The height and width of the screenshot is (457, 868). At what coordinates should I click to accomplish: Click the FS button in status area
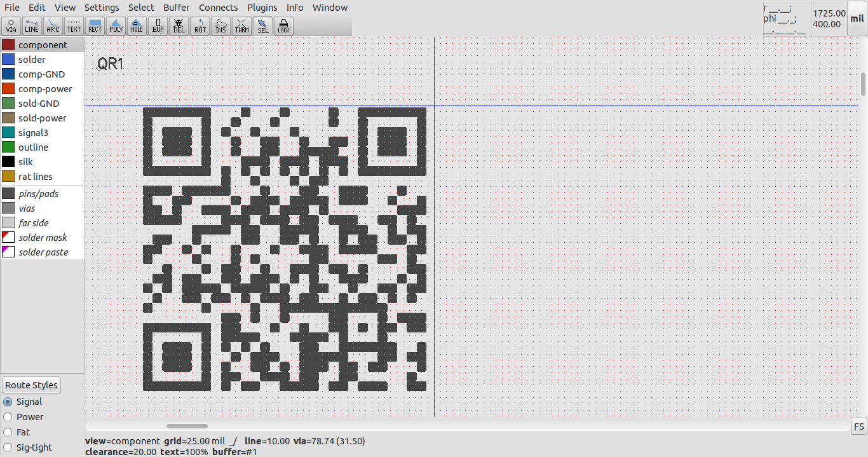pyautogui.click(x=858, y=426)
